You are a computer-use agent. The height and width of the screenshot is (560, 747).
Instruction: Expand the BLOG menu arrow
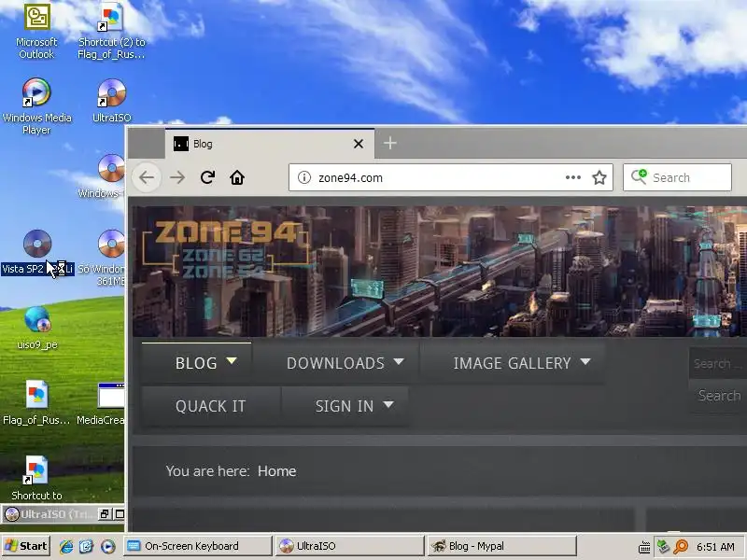coord(232,361)
